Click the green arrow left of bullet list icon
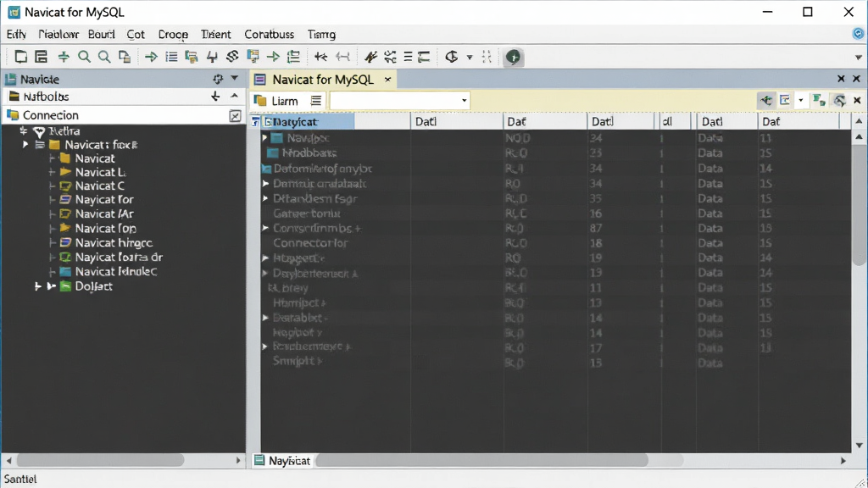Viewport: 868px width, 488px height. tap(151, 57)
